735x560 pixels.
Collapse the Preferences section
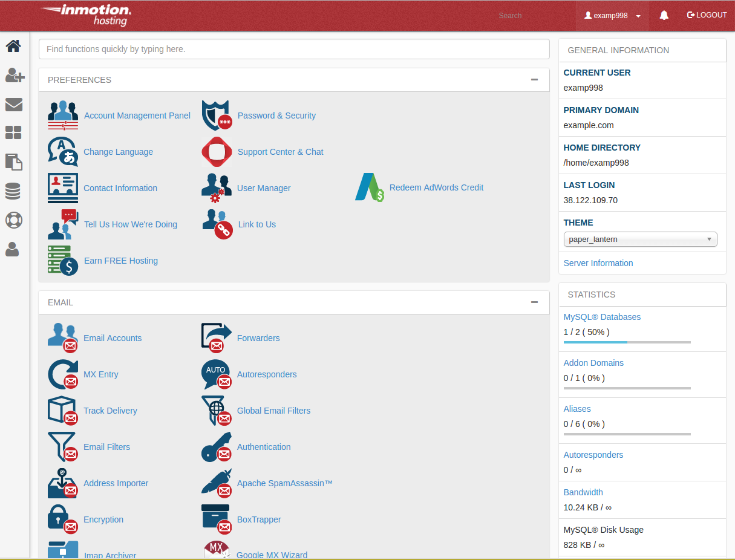point(534,80)
